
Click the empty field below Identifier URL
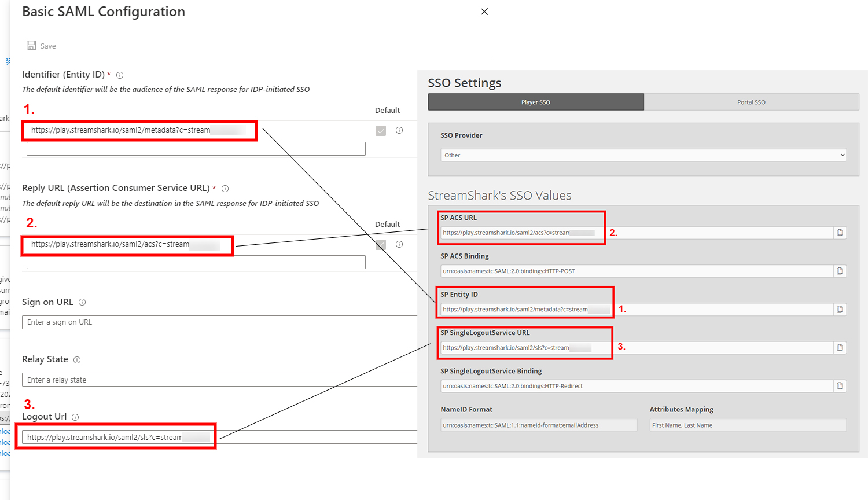coord(196,149)
